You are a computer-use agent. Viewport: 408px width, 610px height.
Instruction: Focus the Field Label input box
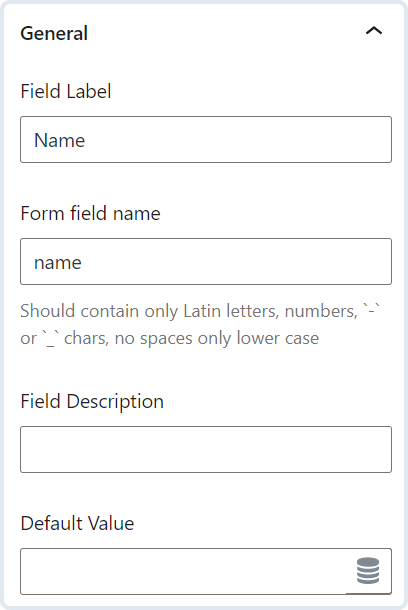[x=206, y=139]
